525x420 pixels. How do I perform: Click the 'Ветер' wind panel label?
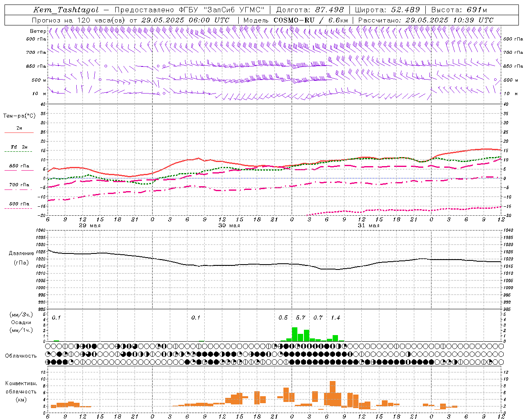[38, 31]
